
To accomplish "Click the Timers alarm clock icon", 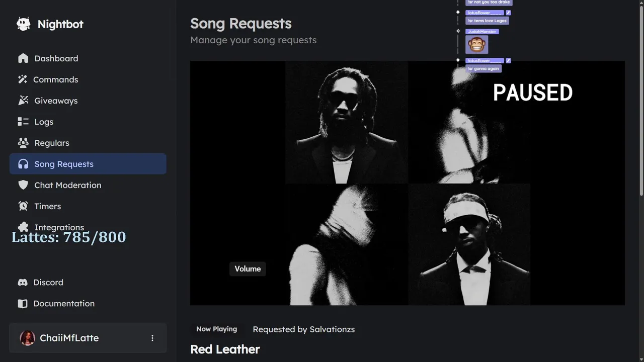I will [23, 206].
